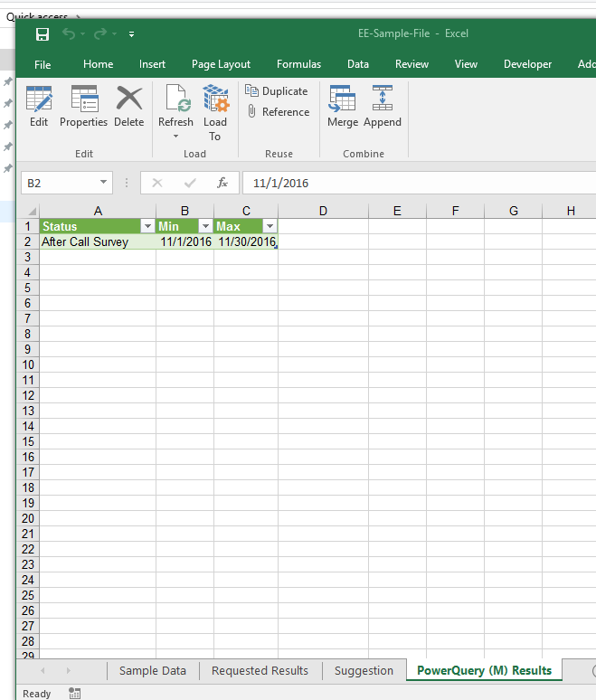Open query Properties in the ribbon
The height and width of the screenshot is (700, 596).
84,99
